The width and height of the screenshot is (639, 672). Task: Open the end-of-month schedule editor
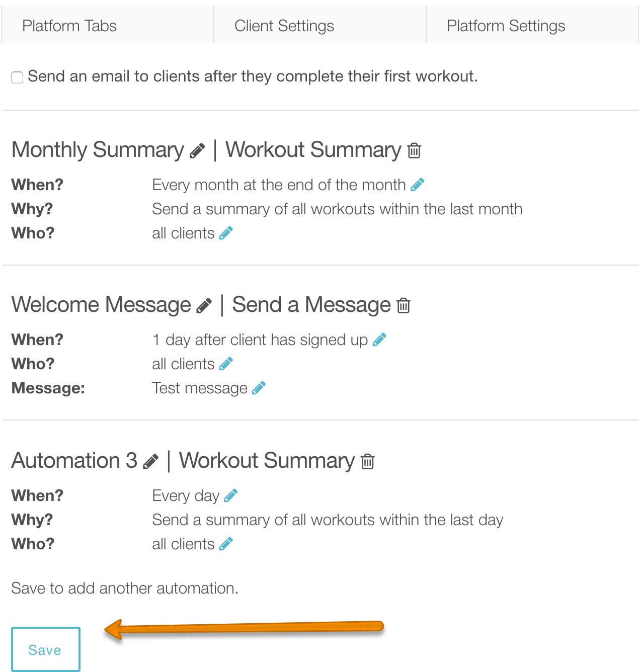[x=417, y=184]
